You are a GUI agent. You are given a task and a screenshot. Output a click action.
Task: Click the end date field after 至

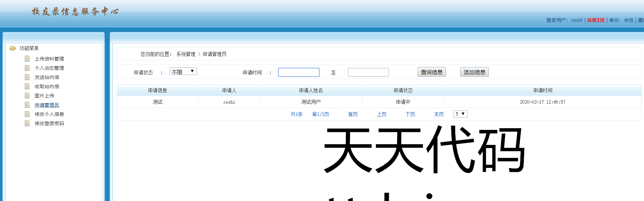[x=368, y=72]
